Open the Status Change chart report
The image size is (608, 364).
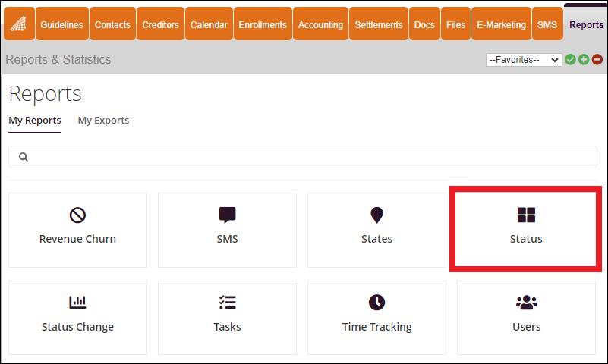(x=77, y=318)
